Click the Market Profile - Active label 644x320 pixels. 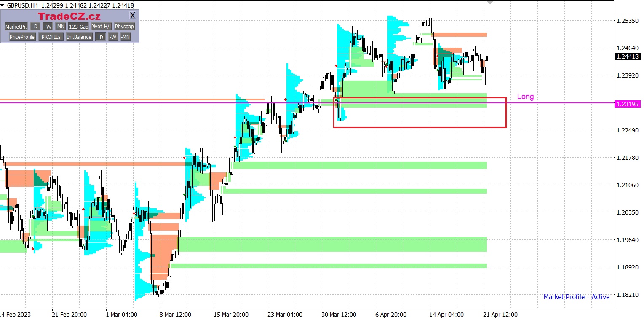(576, 297)
